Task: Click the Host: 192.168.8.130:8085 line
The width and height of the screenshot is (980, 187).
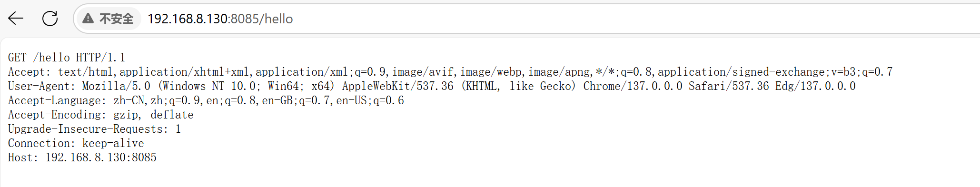Action: (82, 157)
